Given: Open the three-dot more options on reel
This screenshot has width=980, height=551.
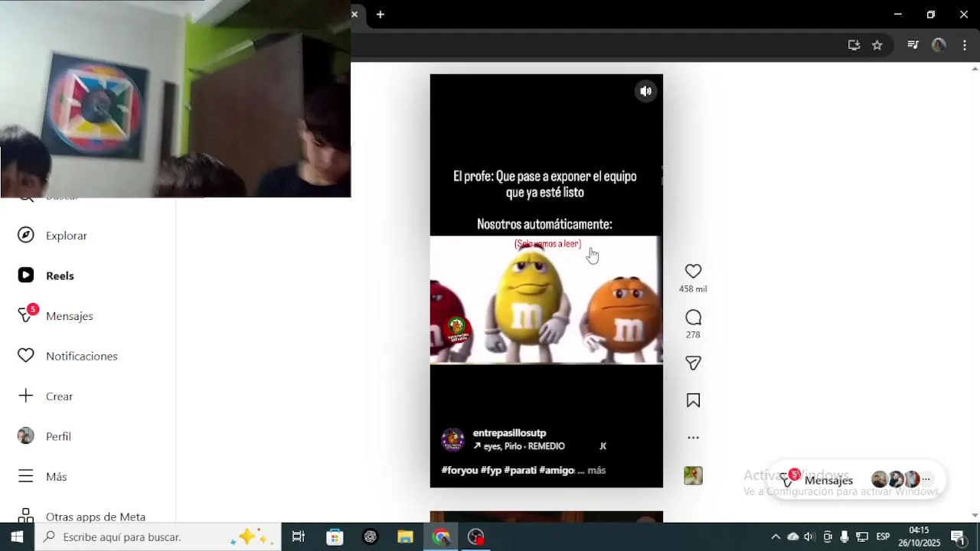Looking at the screenshot, I should (693, 438).
